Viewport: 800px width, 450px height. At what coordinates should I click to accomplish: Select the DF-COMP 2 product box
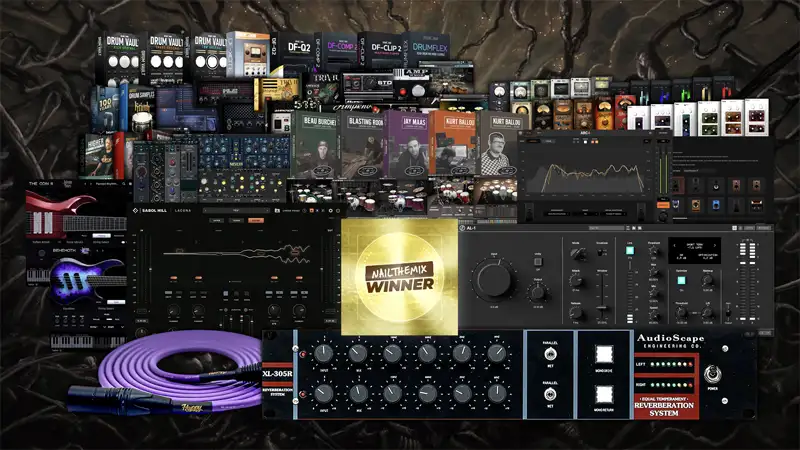(x=339, y=50)
